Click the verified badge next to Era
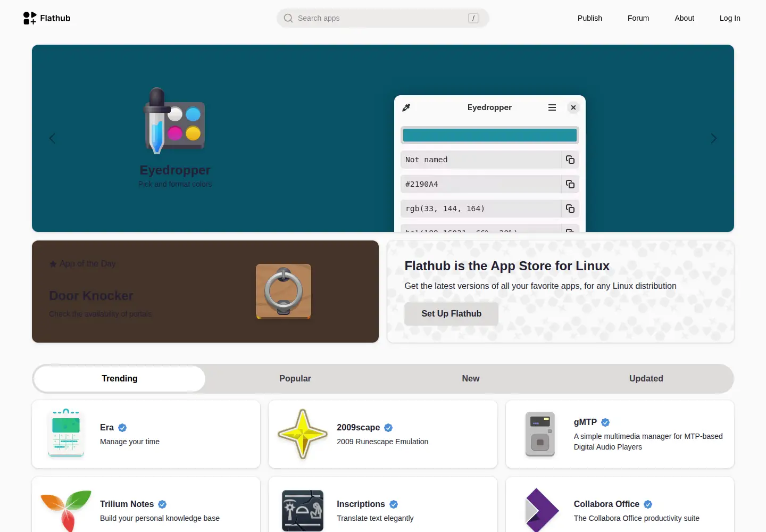Image resolution: width=766 pixels, height=532 pixels. [122, 428]
